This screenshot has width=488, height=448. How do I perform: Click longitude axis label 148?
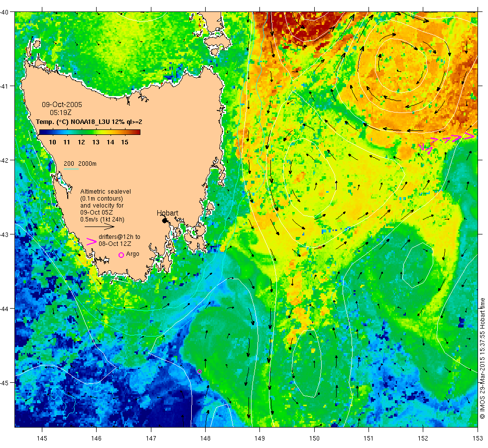205,439
